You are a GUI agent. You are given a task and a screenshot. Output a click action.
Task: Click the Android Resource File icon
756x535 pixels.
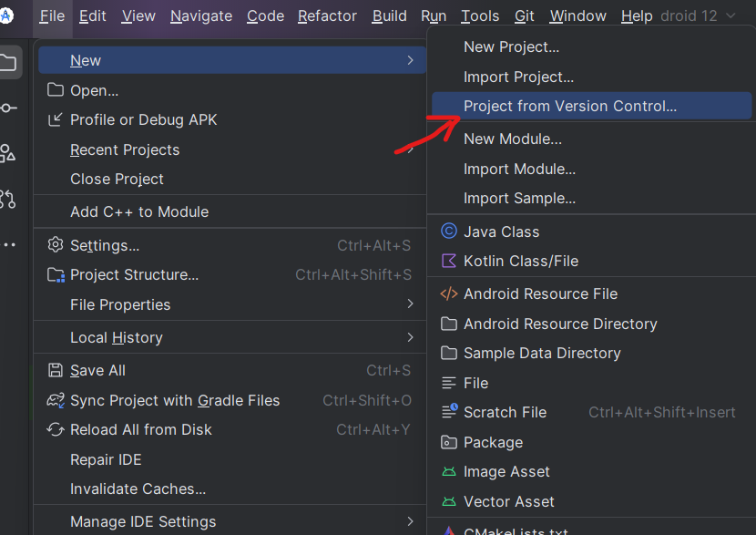pyautogui.click(x=449, y=293)
